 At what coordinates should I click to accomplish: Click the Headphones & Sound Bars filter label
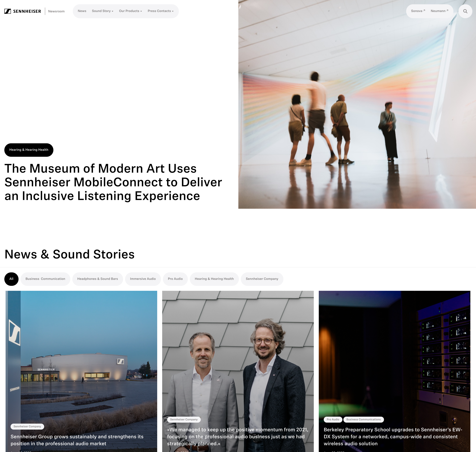pyautogui.click(x=98, y=279)
